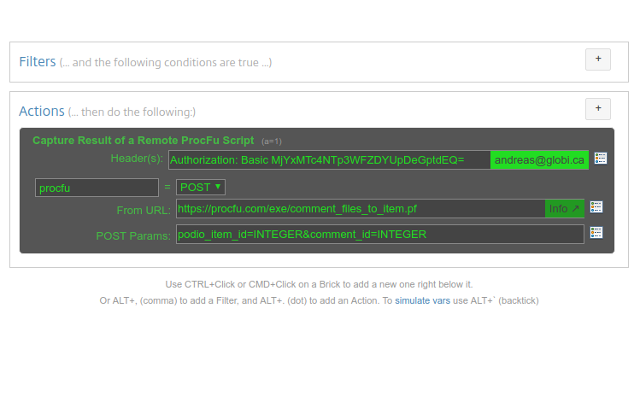Click the From URL label
The width and height of the screenshot is (640, 400).
coord(142,210)
